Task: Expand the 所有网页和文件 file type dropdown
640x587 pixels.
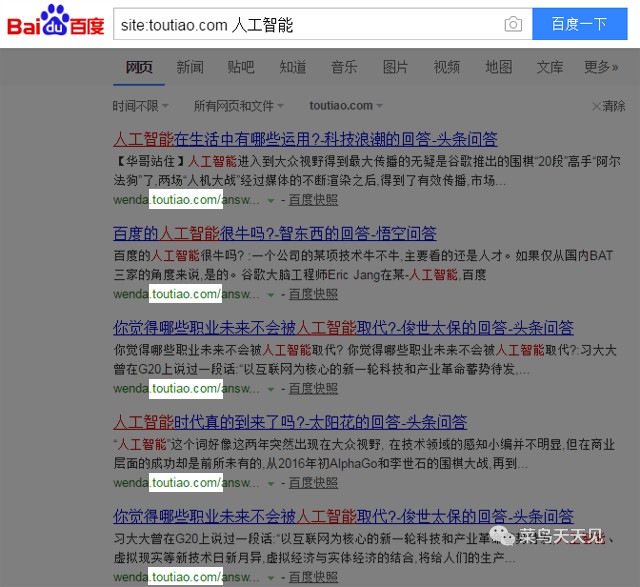Action: 238,106
